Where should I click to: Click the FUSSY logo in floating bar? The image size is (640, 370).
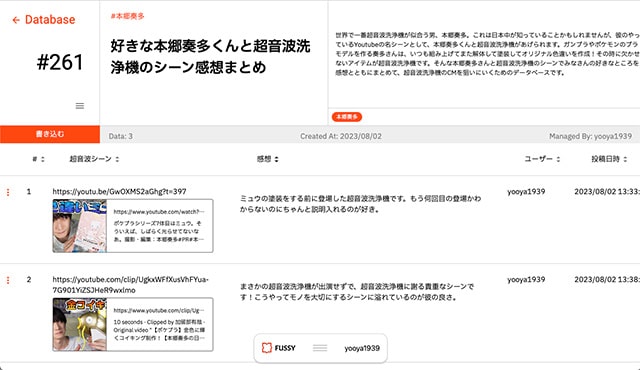click(x=278, y=348)
